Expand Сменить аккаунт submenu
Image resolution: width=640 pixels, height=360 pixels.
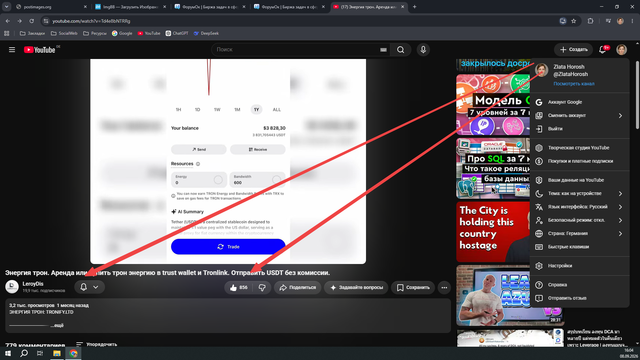(580, 116)
